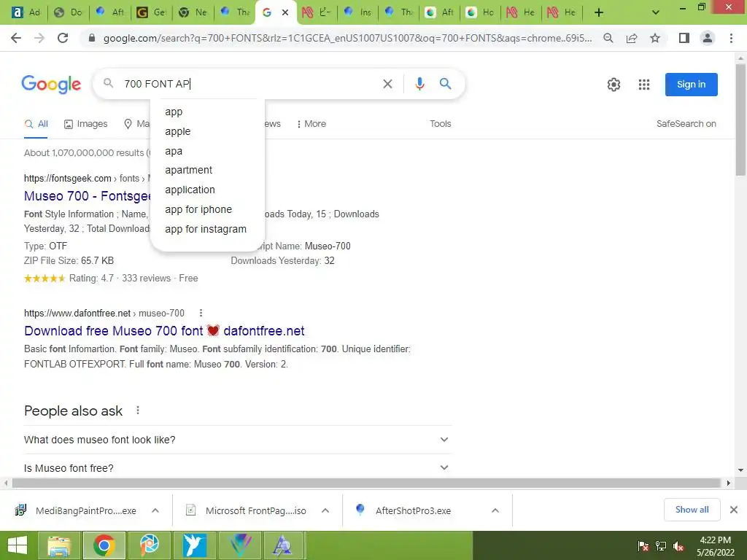
Task: Start voice search with the microphone
Action: click(x=419, y=84)
